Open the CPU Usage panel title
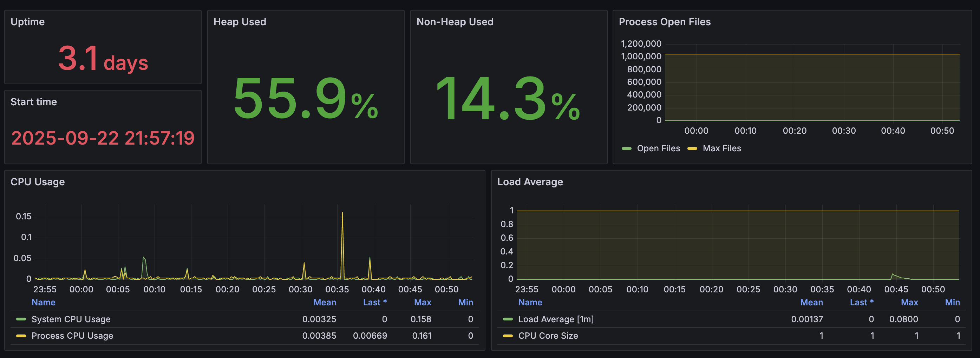 coord(37,182)
